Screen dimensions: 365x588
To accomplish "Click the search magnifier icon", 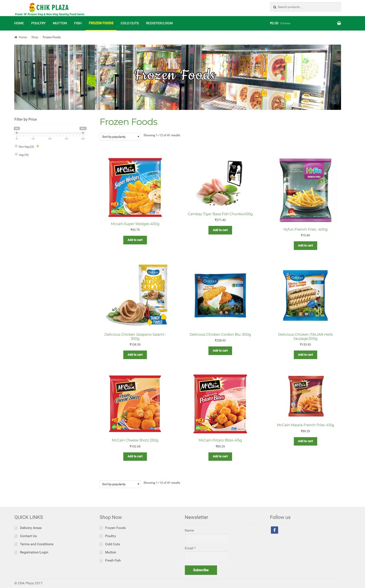I will [x=275, y=7].
